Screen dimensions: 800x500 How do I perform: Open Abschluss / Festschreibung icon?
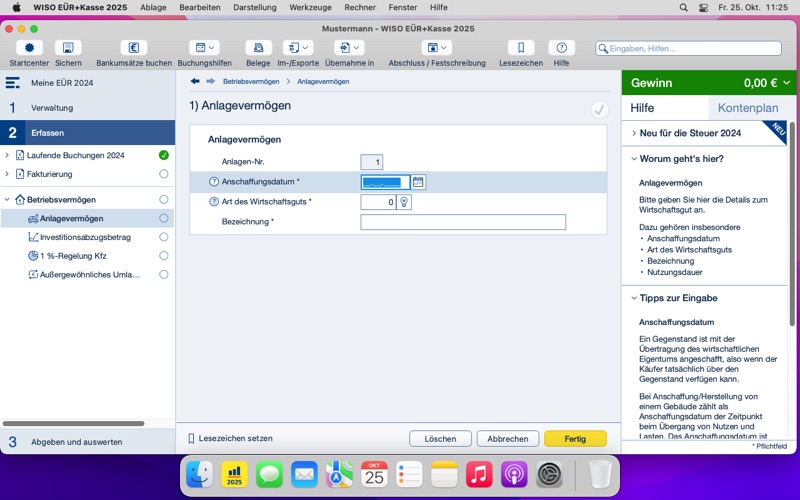433,48
